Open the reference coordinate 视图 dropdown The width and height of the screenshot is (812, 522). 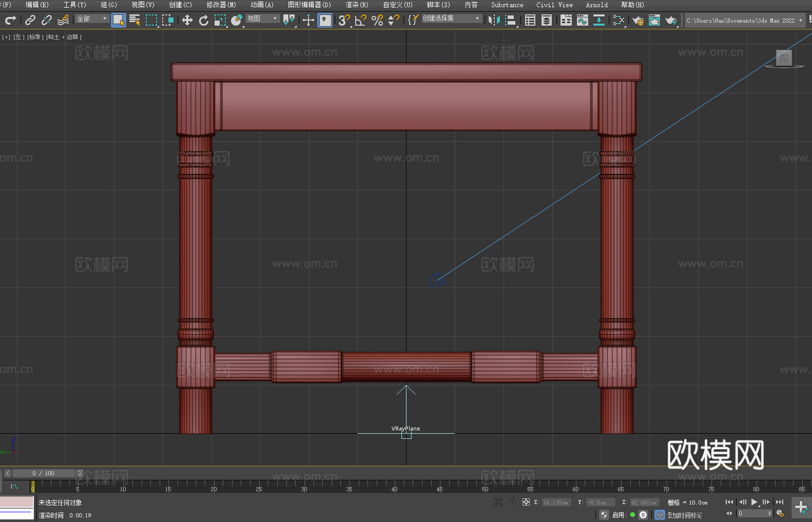(262, 18)
